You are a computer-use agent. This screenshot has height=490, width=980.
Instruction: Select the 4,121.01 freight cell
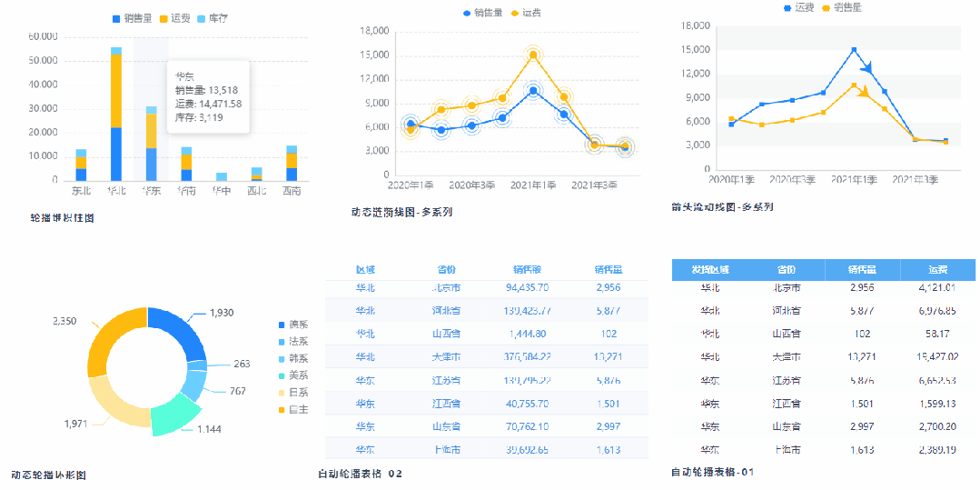[938, 288]
